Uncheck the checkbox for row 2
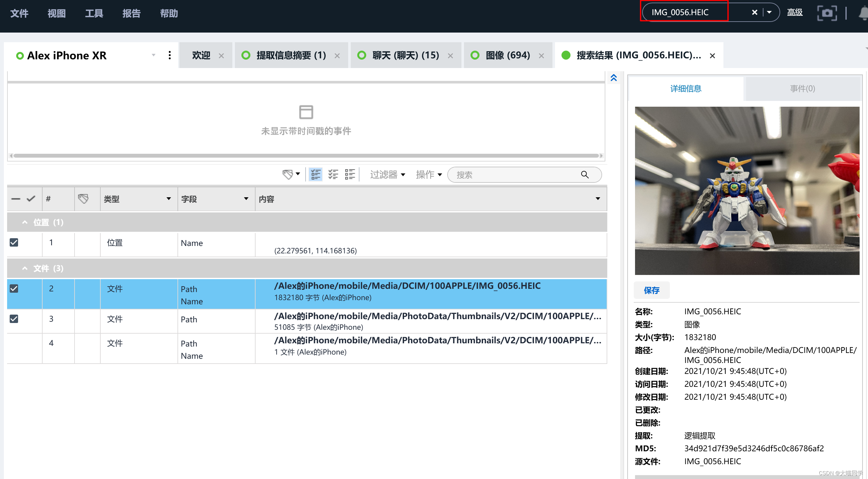This screenshot has height=479, width=868. pyautogui.click(x=14, y=288)
